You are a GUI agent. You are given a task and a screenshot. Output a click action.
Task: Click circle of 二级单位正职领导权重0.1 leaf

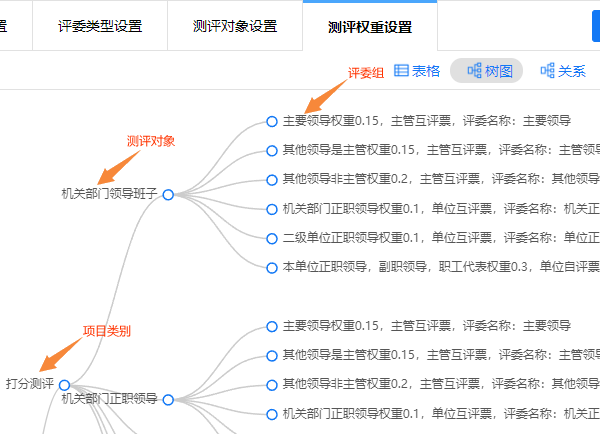tap(272, 238)
